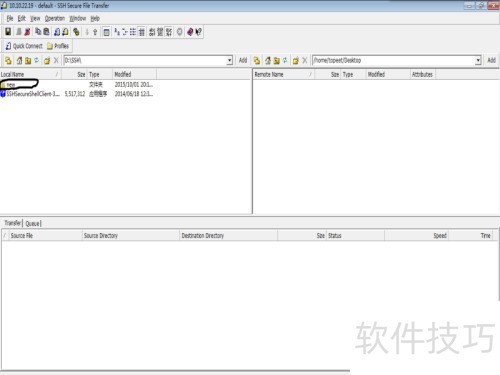This screenshot has width=500, height=375.
Task: Open the Edit menu
Action: point(22,18)
